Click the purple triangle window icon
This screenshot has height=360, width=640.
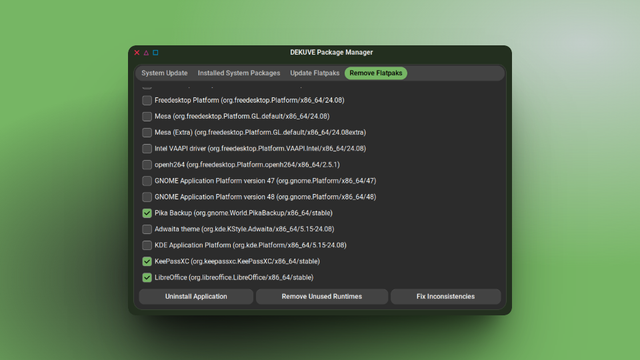146,53
